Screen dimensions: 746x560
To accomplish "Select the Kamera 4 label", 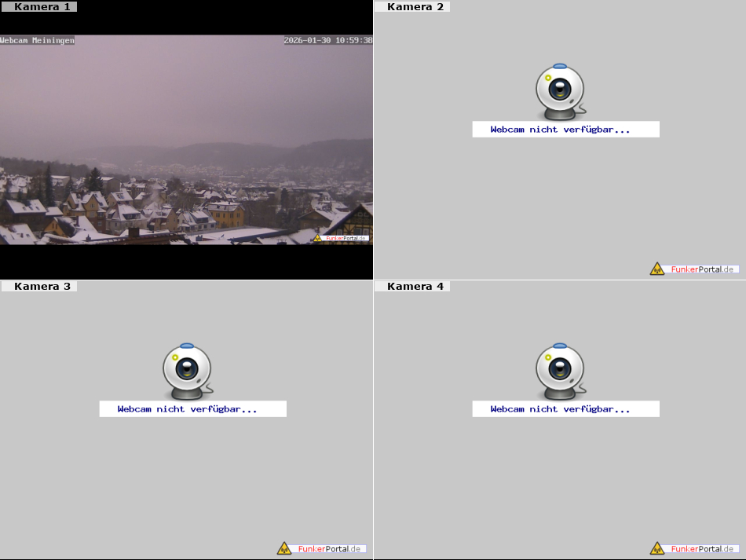I will click(415, 287).
